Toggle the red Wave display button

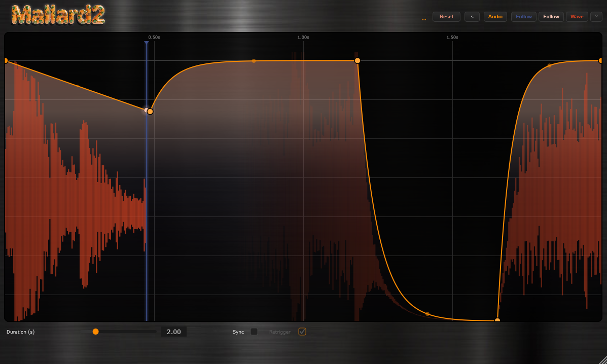[577, 17]
